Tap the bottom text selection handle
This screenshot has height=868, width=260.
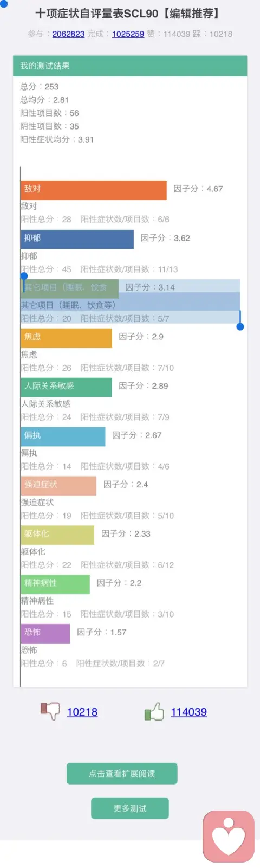tap(240, 326)
